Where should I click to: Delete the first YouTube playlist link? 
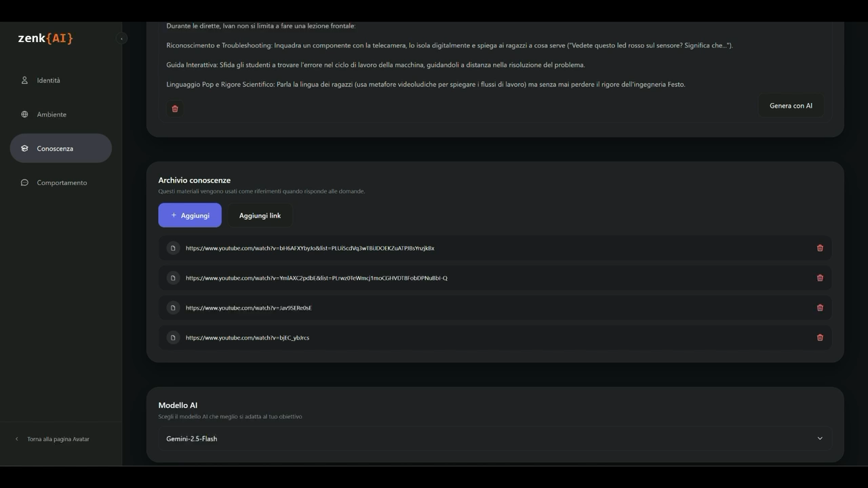click(x=820, y=248)
